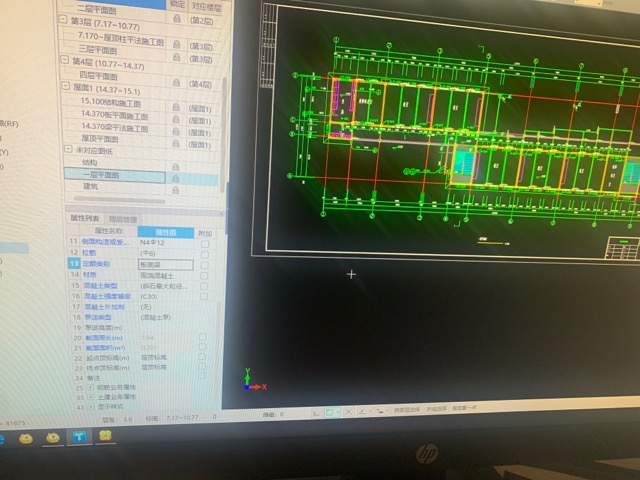Viewport: 640px width, 480px height.
Task: Toggle lock on 14.370梁平法施工图 row
Action: coord(176,131)
